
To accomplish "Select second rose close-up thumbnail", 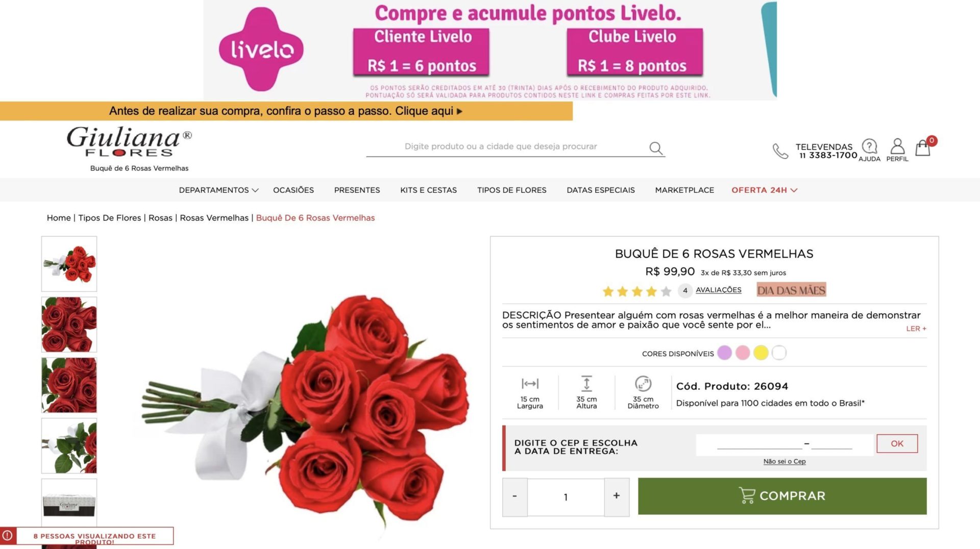I will pos(69,385).
